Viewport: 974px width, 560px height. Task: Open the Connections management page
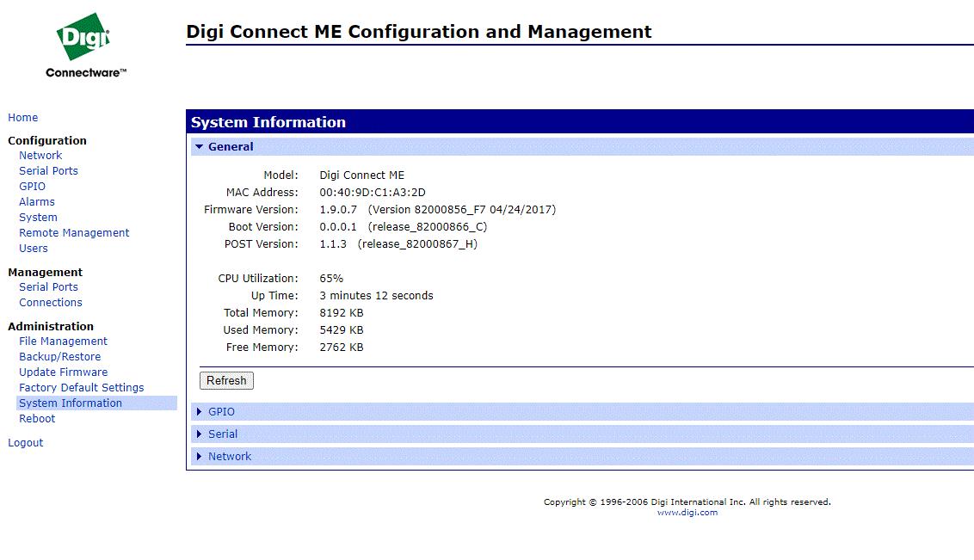(x=50, y=302)
